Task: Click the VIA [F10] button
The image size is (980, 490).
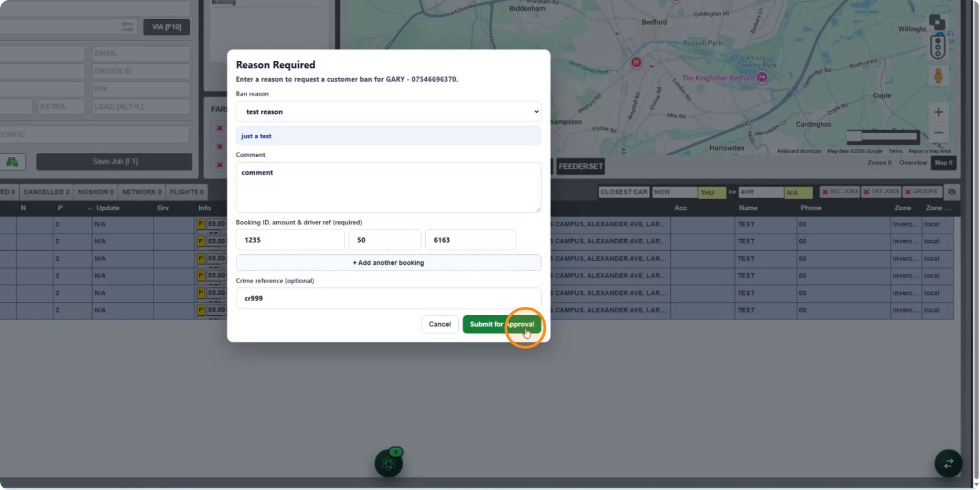Action: tap(167, 27)
